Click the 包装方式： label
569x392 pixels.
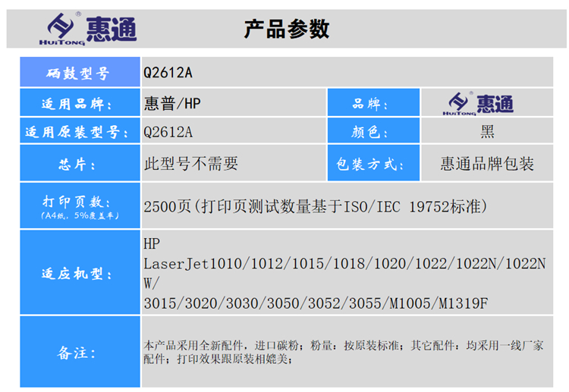[369, 164]
